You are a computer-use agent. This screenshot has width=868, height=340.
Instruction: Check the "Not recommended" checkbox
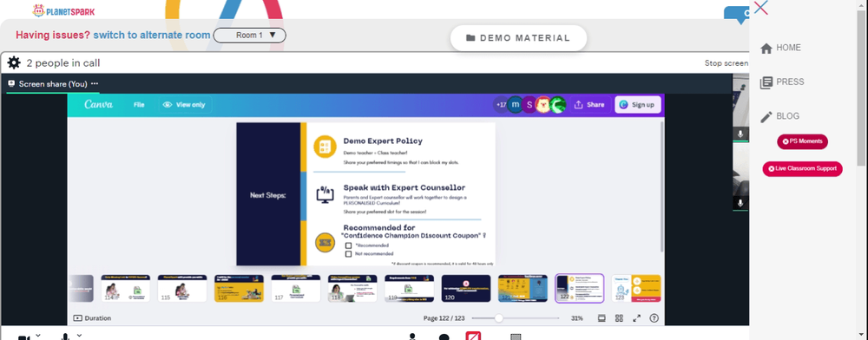tap(349, 254)
